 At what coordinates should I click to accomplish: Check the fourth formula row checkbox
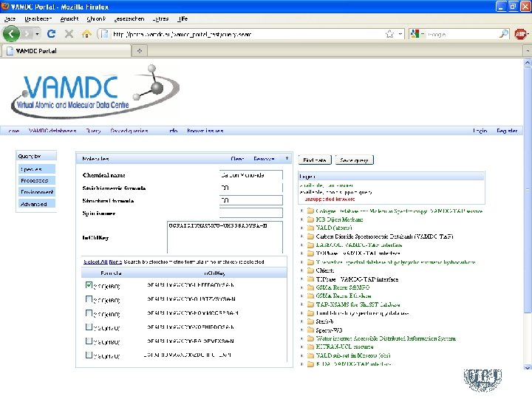89,327
